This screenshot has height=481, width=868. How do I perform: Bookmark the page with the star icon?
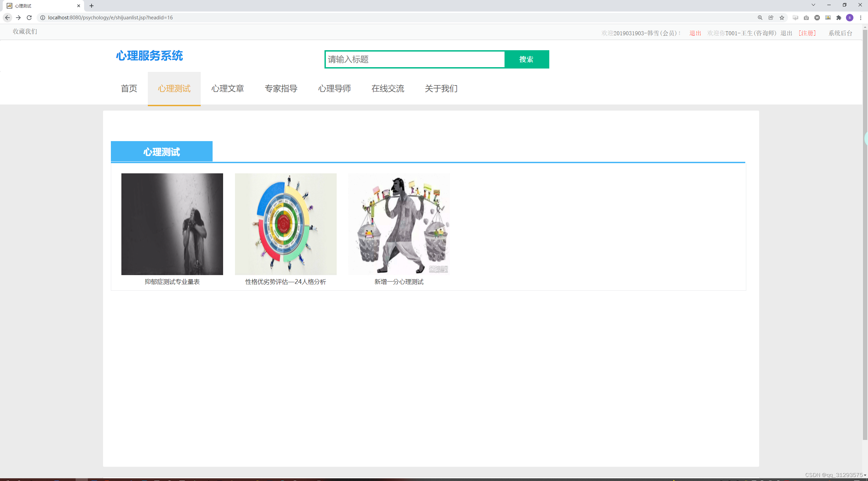(x=782, y=18)
